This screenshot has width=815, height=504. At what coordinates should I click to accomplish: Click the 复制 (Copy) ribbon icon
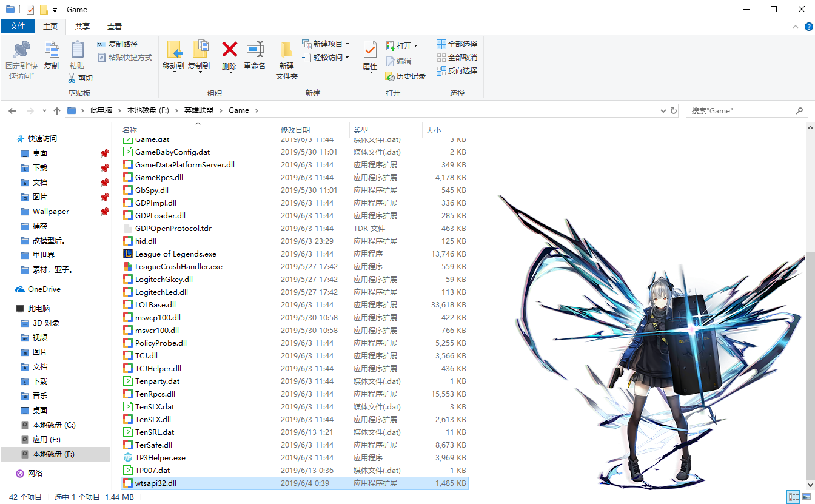[x=52, y=50]
